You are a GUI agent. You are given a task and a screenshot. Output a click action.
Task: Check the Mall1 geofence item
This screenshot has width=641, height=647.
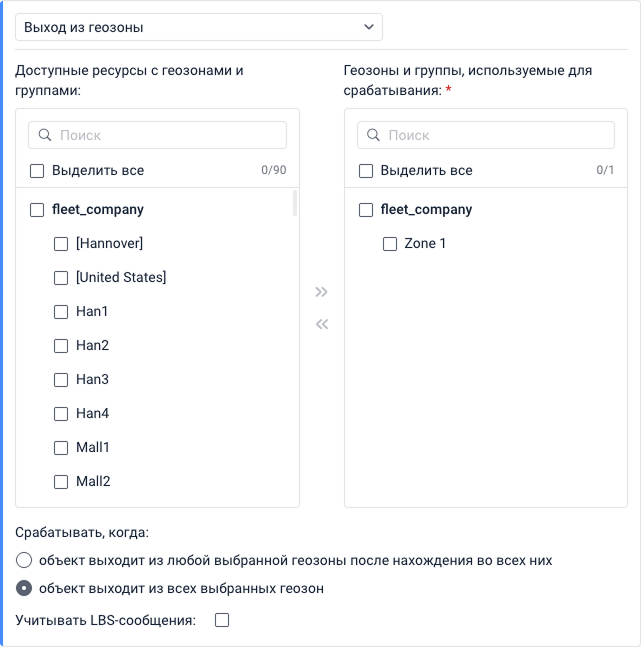[x=61, y=448]
